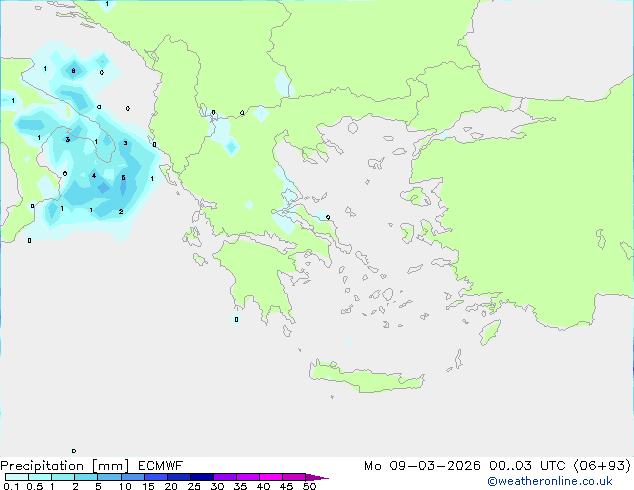Click the legend label '15'
Screen dimensions: 634x490
coord(148,486)
